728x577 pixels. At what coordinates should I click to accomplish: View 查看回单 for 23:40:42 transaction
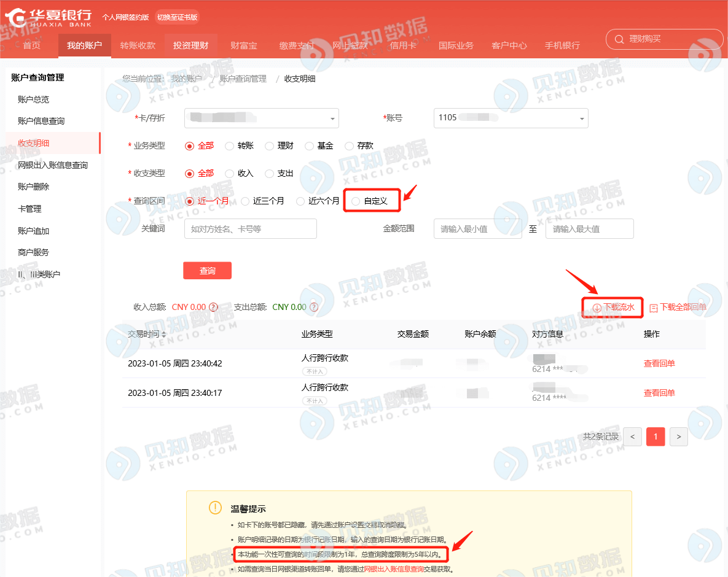[659, 363]
